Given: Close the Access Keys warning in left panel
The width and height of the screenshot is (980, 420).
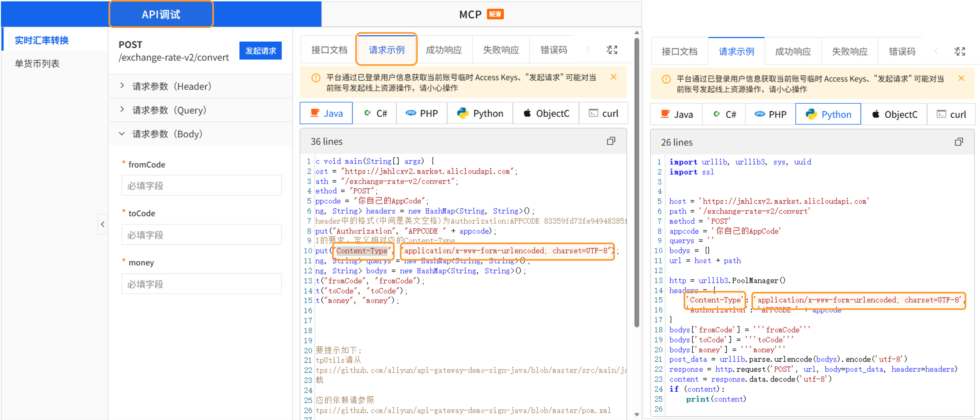Looking at the screenshot, I should [x=613, y=77].
